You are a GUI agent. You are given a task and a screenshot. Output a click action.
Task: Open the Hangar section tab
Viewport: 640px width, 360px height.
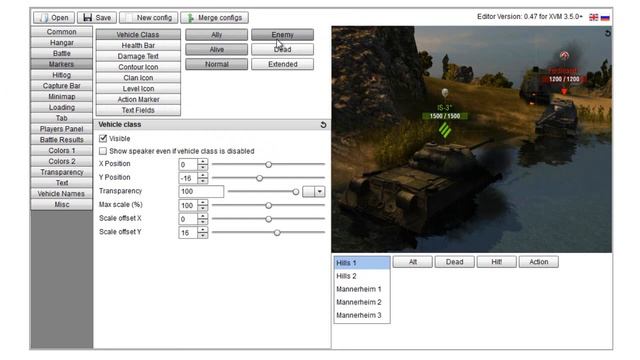[61, 42]
